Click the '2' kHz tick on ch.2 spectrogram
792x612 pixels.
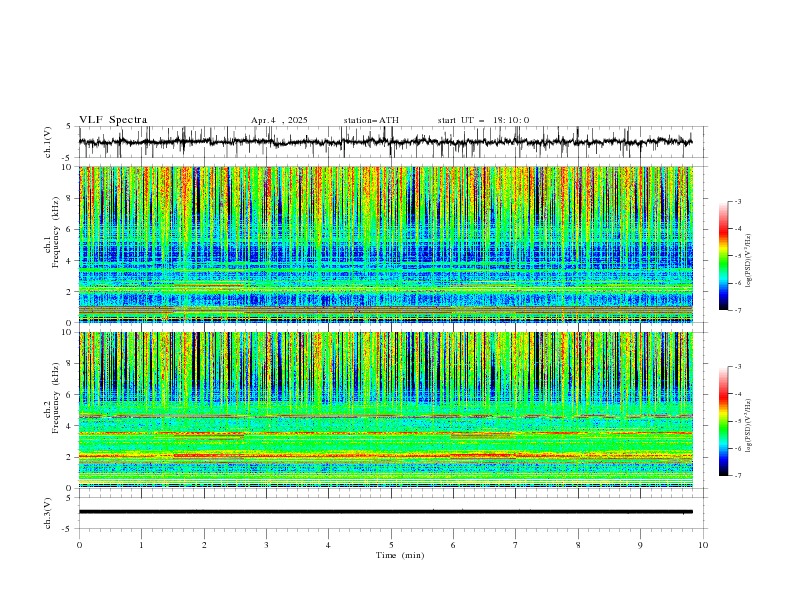(x=70, y=457)
